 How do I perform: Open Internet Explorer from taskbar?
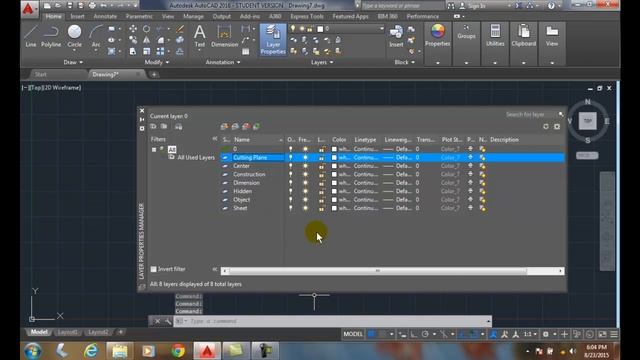(x=91, y=351)
